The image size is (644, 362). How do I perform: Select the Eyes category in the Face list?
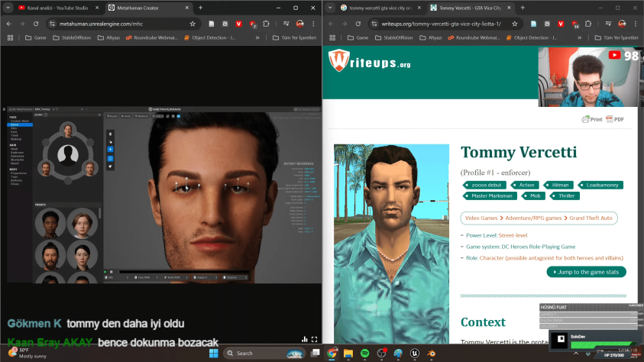(15, 132)
